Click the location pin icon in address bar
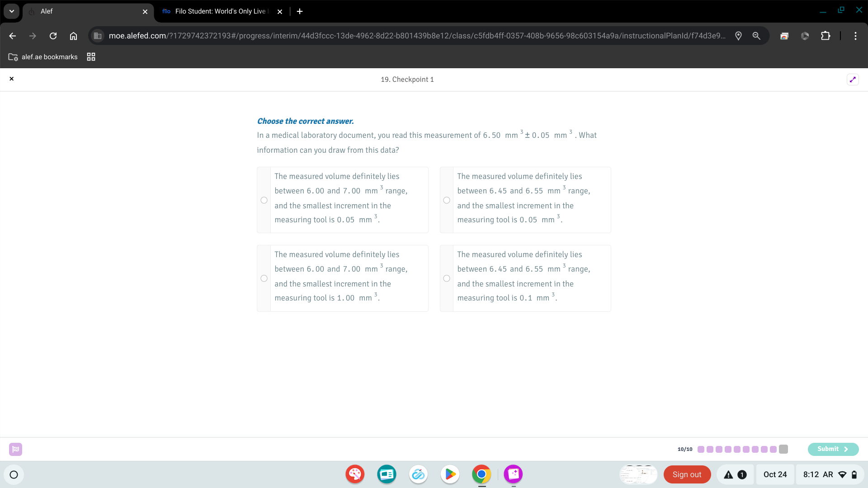 (x=738, y=36)
